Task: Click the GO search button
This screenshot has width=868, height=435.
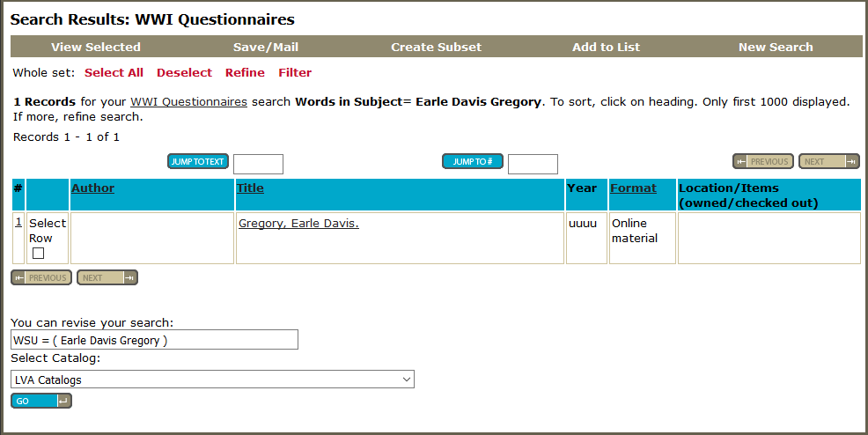Action: click(x=41, y=401)
